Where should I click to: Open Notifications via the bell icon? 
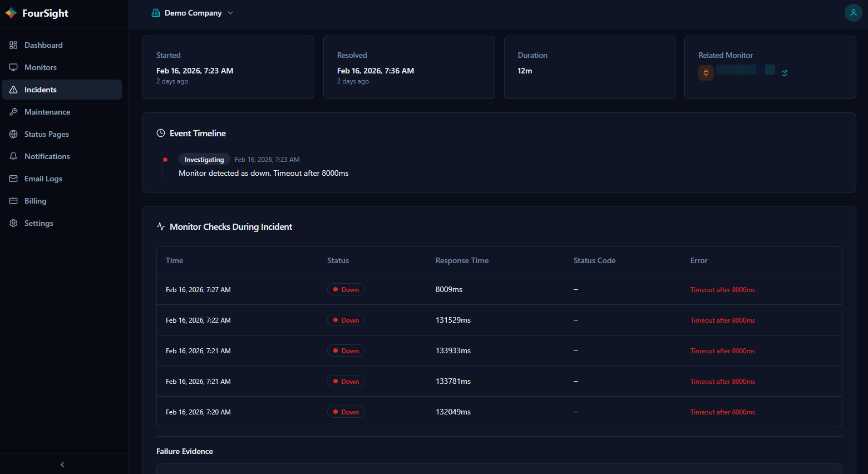click(x=13, y=156)
